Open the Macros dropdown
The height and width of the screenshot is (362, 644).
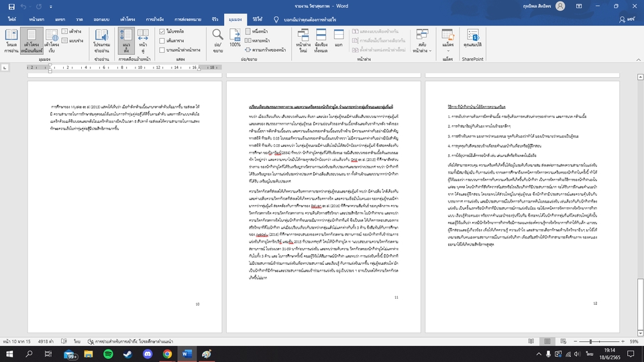tap(447, 41)
